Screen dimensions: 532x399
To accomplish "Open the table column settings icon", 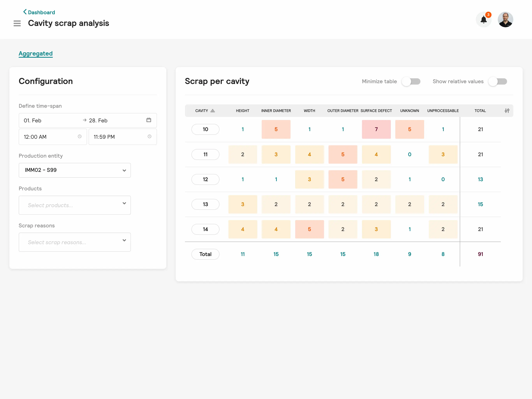I will point(507,111).
